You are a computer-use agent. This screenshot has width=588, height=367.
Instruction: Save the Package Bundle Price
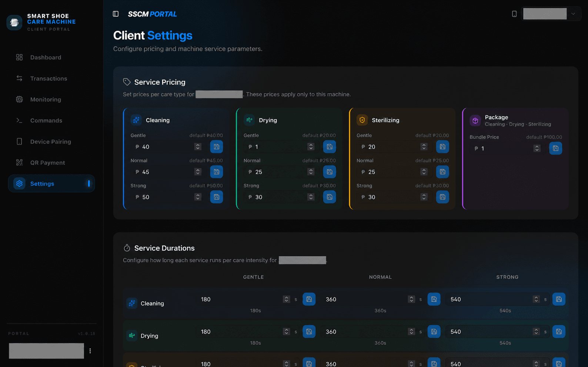tap(555, 148)
